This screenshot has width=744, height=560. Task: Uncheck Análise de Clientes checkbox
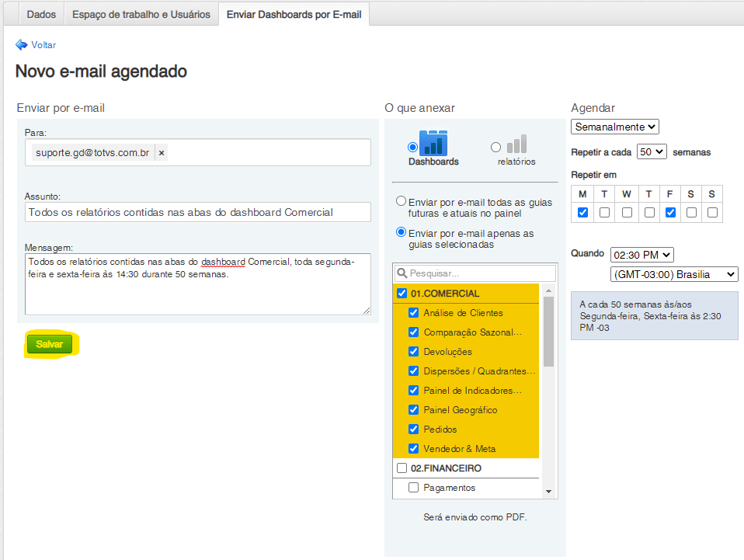coord(413,313)
